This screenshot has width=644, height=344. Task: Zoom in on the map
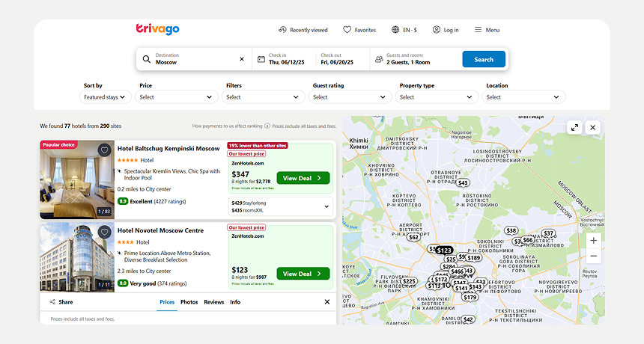(594, 241)
